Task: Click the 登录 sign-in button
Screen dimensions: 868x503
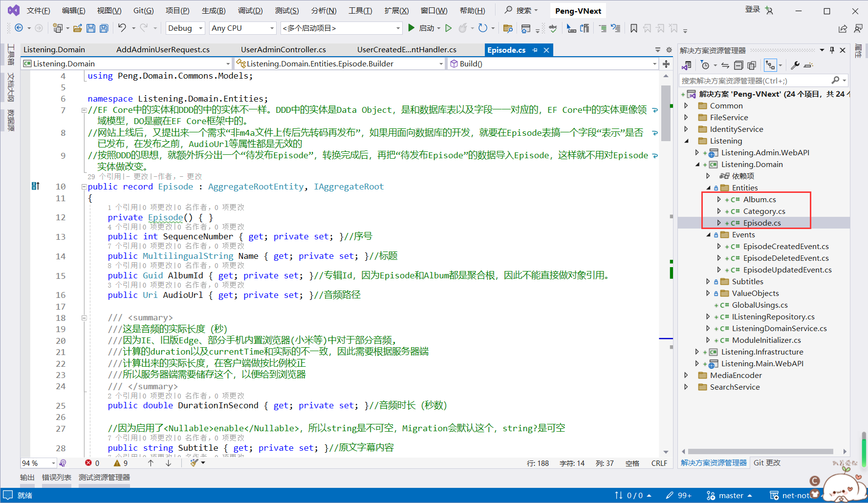Action: pos(752,9)
